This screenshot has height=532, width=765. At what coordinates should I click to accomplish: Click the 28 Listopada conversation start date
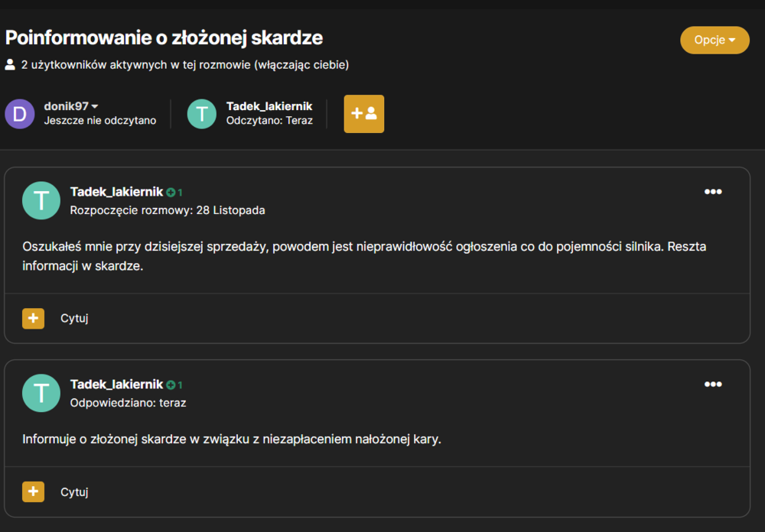[x=231, y=210]
